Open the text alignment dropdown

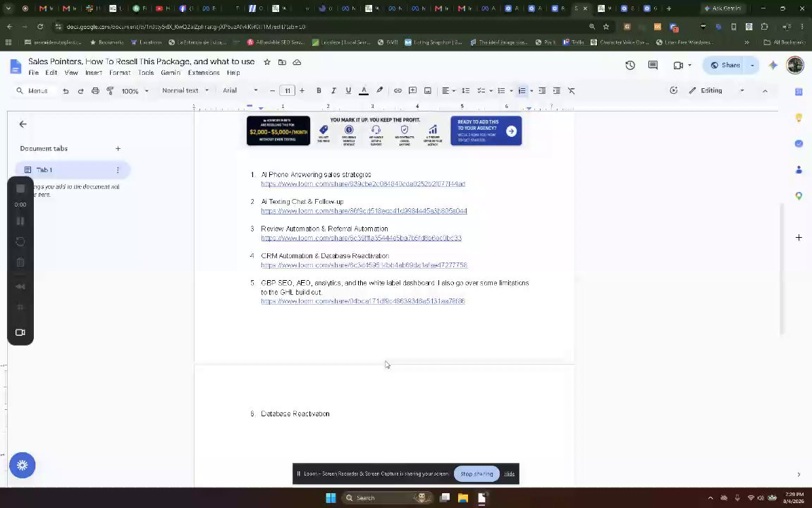448,91
